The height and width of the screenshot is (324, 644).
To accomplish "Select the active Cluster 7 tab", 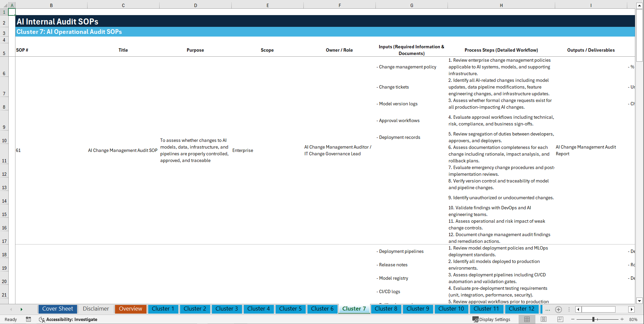I will coord(354,309).
